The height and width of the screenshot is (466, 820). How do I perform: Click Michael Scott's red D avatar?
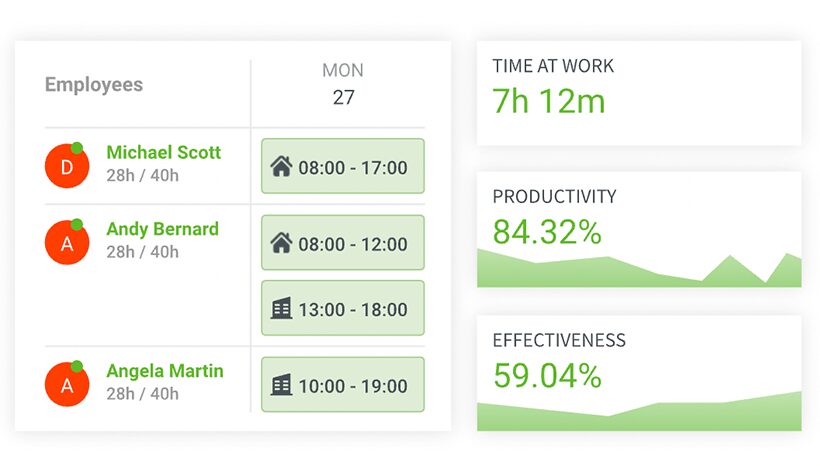(x=67, y=166)
